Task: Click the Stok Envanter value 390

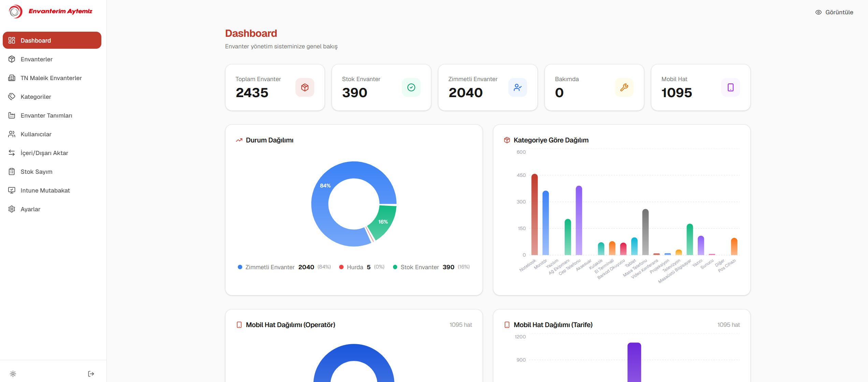Action: pyautogui.click(x=355, y=93)
